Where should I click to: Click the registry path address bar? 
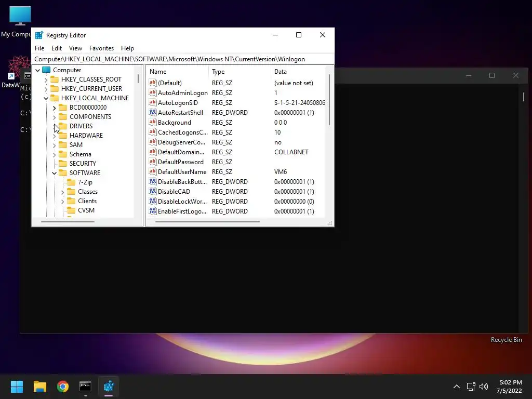pos(182,59)
